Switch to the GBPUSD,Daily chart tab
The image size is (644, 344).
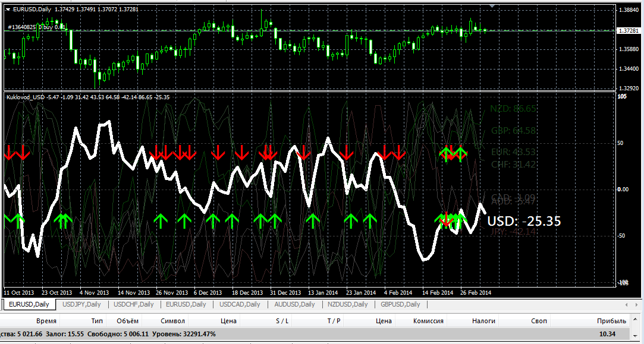(x=400, y=304)
